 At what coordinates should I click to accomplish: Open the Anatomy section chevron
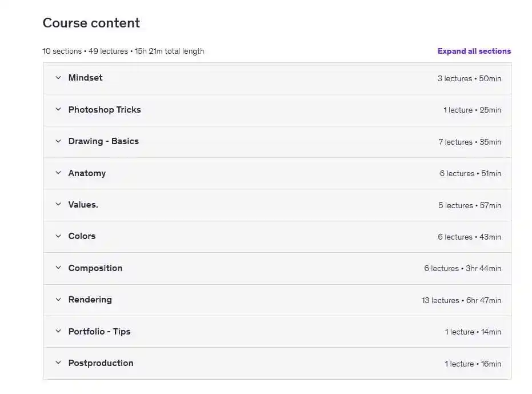click(x=58, y=173)
